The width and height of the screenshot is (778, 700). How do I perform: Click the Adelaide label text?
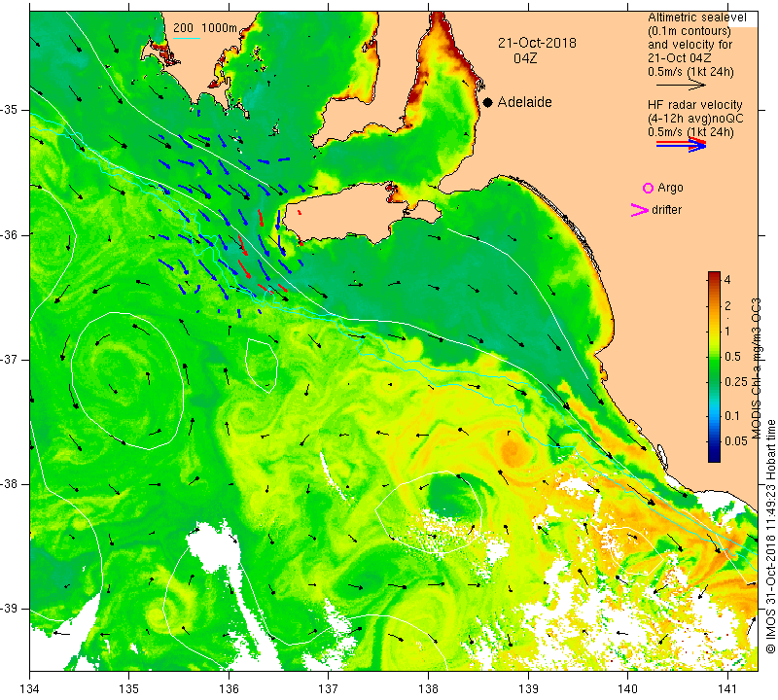(524, 102)
